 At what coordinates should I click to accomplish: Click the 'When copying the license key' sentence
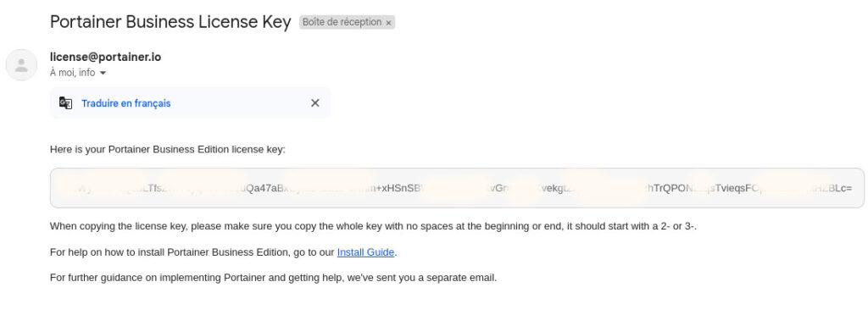373,226
